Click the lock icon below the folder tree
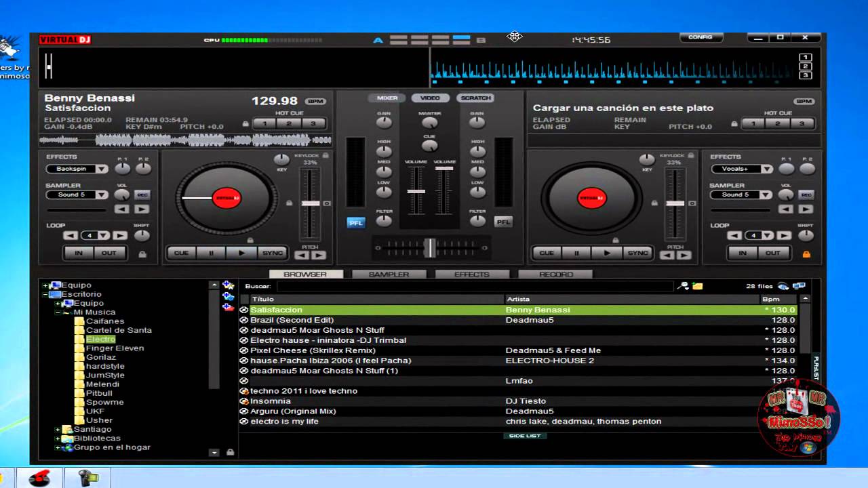Screen dimensions: 868x488 click(x=230, y=452)
